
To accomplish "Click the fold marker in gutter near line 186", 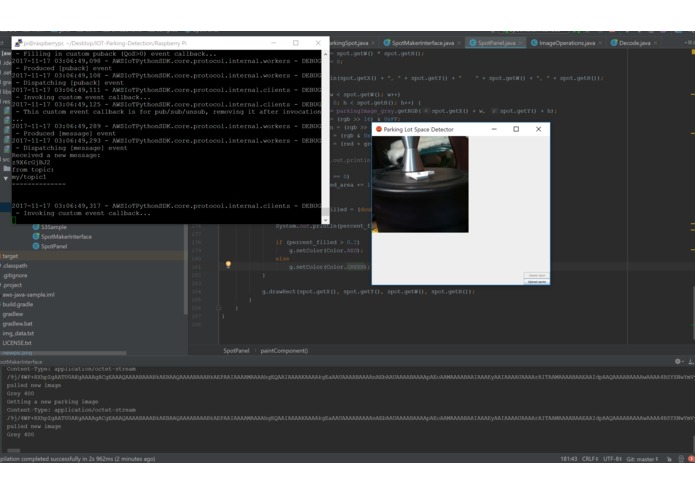I will (x=219, y=308).
